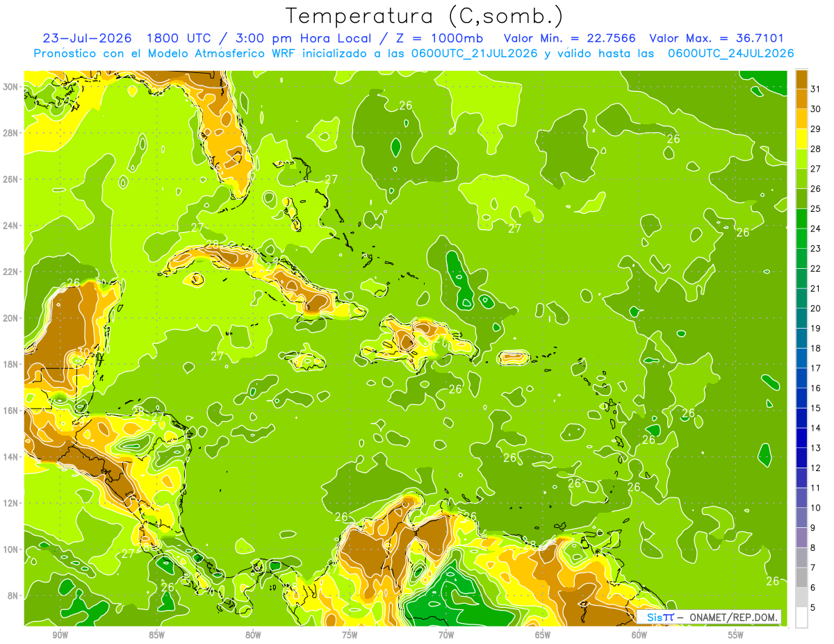Click the "90W" longitude axis label
834x644 pixels.
coord(60,635)
